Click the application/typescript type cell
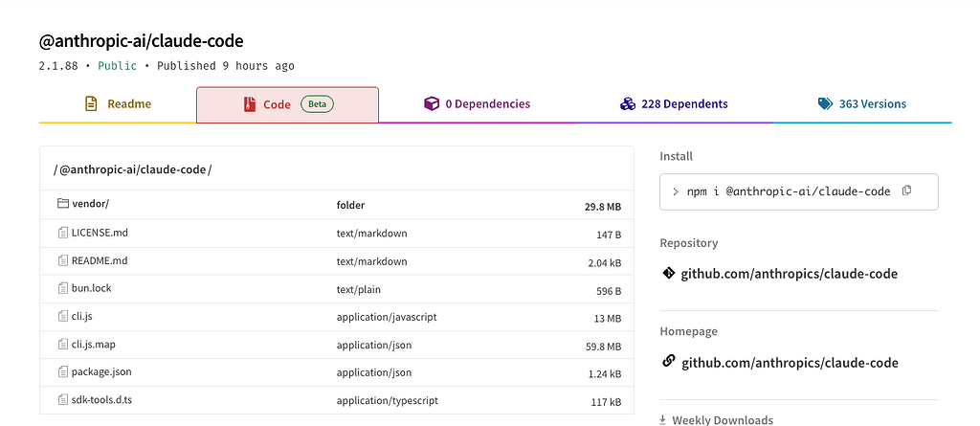Image resolution: width=980 pixels, height=426 pixels. coord(387,400)
